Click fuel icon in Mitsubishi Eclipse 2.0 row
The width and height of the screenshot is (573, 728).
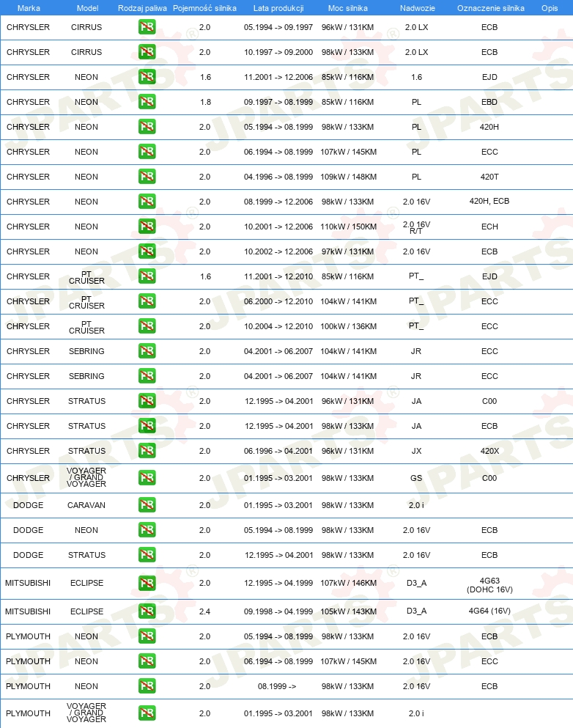(147, 583)
